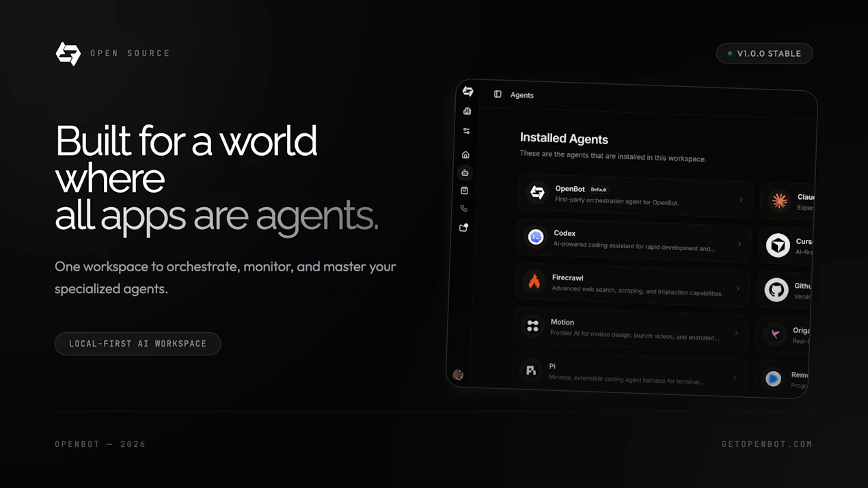This screenshot has width=868, height=488.
Task: Click the Codex terminal icon
Action: point(536,237)
